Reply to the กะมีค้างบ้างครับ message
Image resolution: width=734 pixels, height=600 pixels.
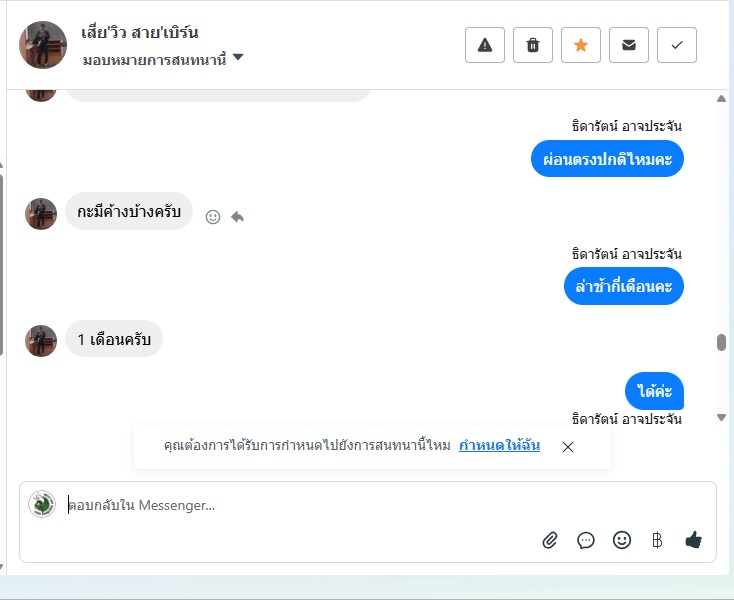coord(237,217)
